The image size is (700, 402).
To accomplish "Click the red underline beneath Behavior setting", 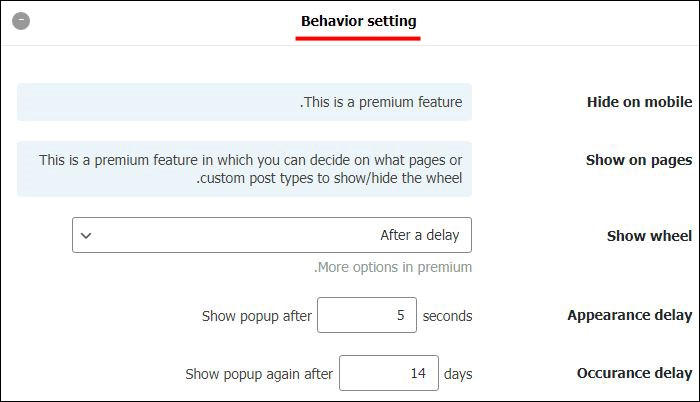I will [358, 39].
